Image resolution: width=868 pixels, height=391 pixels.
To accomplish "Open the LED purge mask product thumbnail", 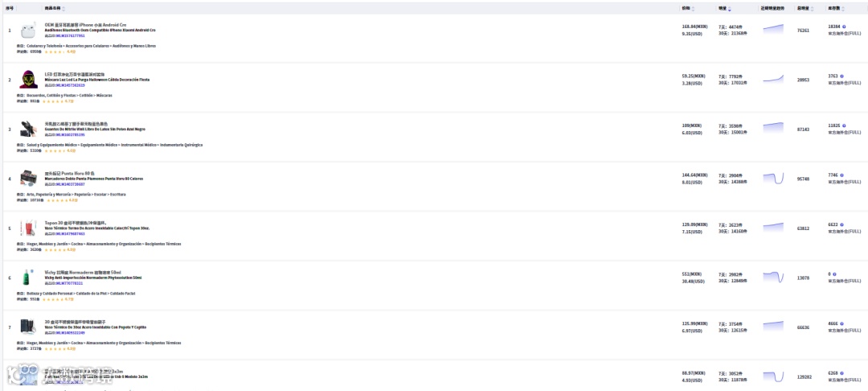I will click(28, 80).
